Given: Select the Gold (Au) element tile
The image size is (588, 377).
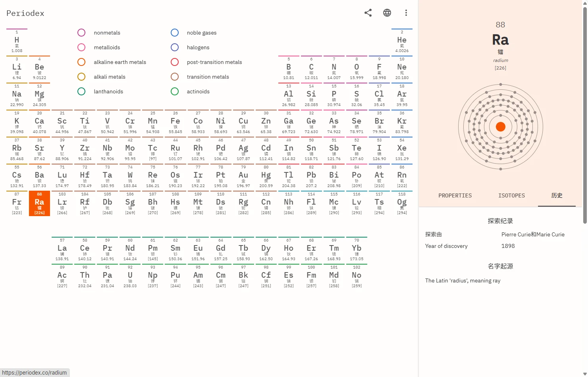Looking at the screenshot, I should point(243,176).
